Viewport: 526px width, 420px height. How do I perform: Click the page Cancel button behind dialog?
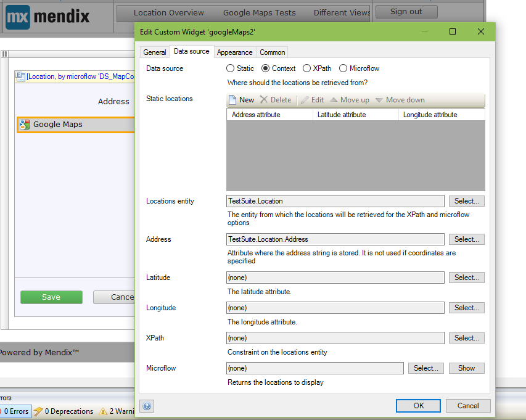point(114,297)
